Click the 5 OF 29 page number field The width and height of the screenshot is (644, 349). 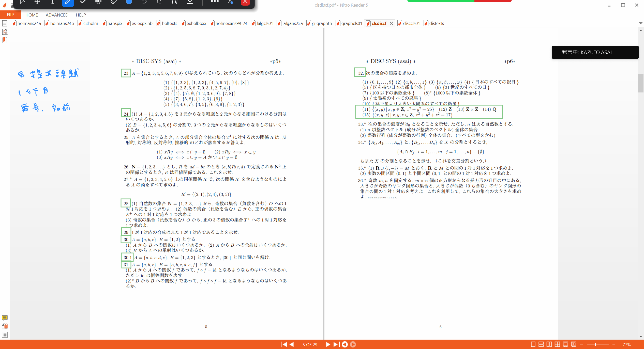pos(310,345)
